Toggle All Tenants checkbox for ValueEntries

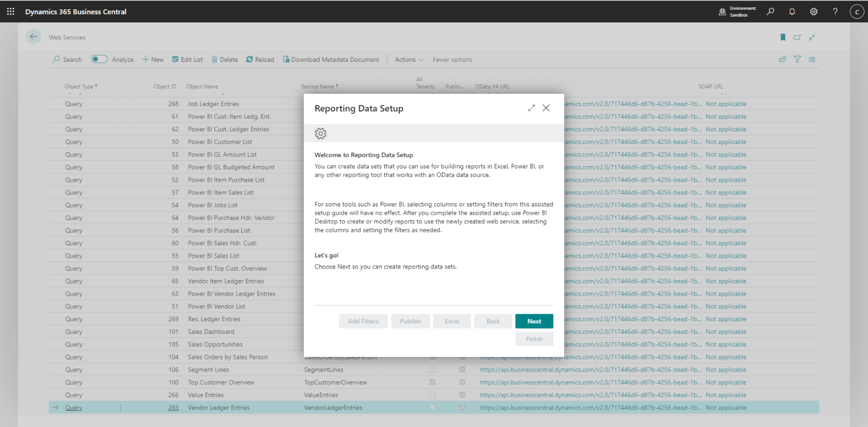pyautogui.click(x=432, y=395)
